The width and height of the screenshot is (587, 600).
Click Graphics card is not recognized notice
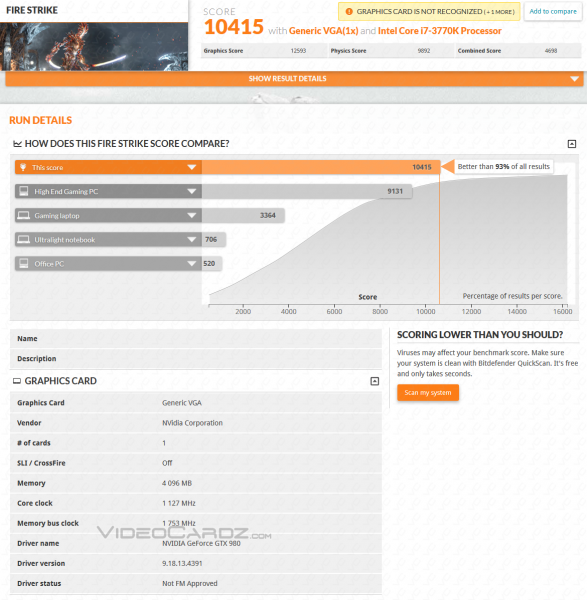429,12
